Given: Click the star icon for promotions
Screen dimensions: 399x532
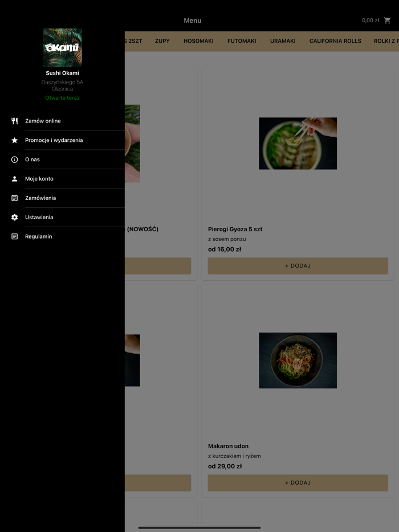Looking at the screenshot, I should 14,140.
